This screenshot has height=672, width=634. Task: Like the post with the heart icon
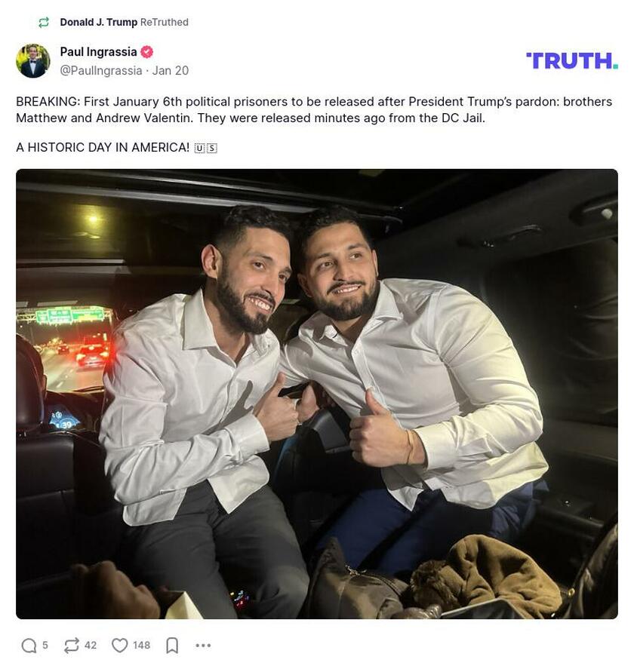pos(120,645)
